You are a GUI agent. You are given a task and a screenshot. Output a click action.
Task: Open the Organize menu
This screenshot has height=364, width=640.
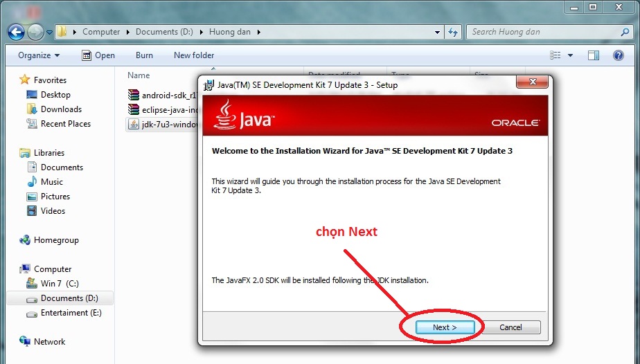[x=39, y=55]
